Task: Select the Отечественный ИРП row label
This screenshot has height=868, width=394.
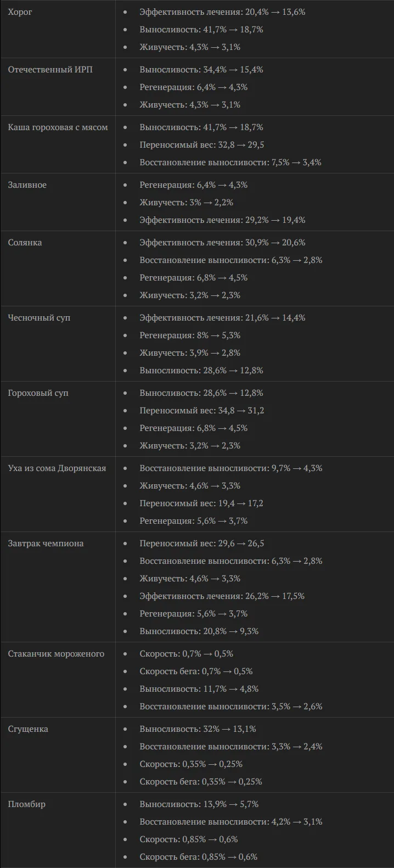Action: [x=50, y=70]
